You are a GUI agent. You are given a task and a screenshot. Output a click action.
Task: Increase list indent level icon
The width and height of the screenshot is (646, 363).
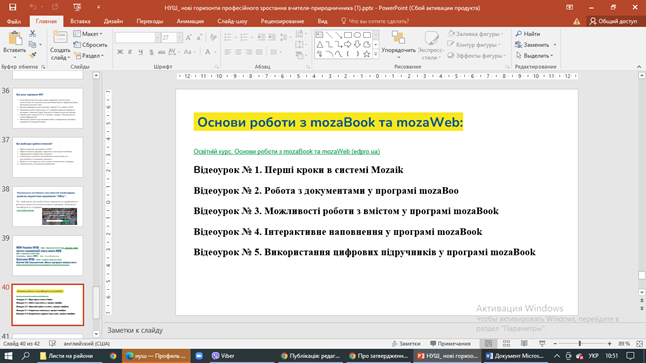272,37
